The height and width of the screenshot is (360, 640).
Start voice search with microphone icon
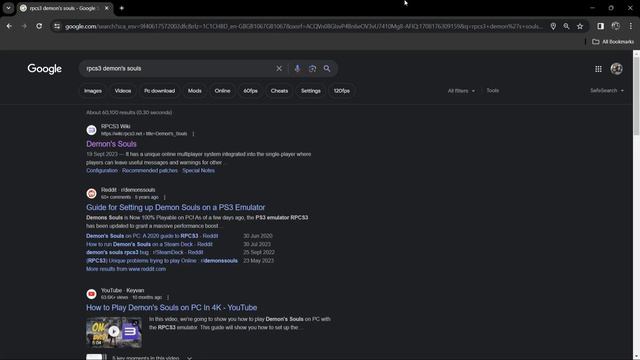pyautogui.click(x=297, y=69)
